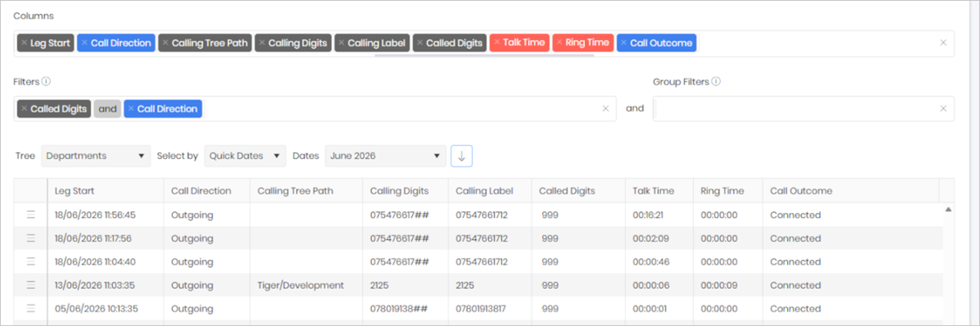Click the 'and' operator between filters
980x326 pixels.
(108, 109)
